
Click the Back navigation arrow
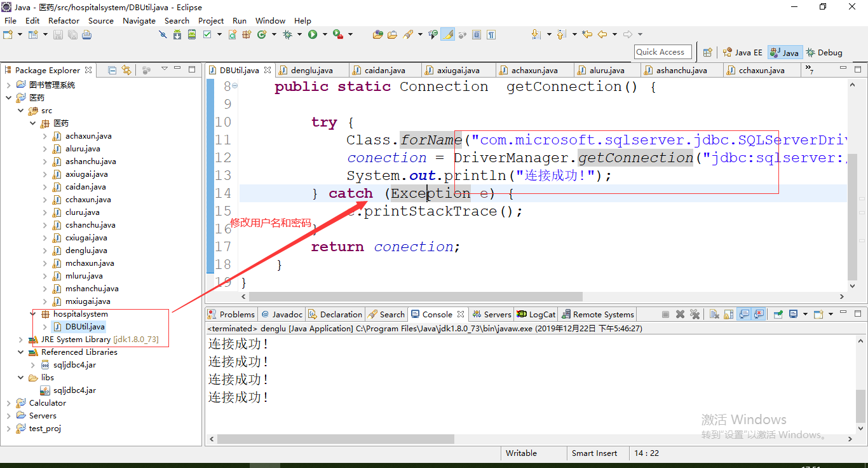tap(602, 34)
